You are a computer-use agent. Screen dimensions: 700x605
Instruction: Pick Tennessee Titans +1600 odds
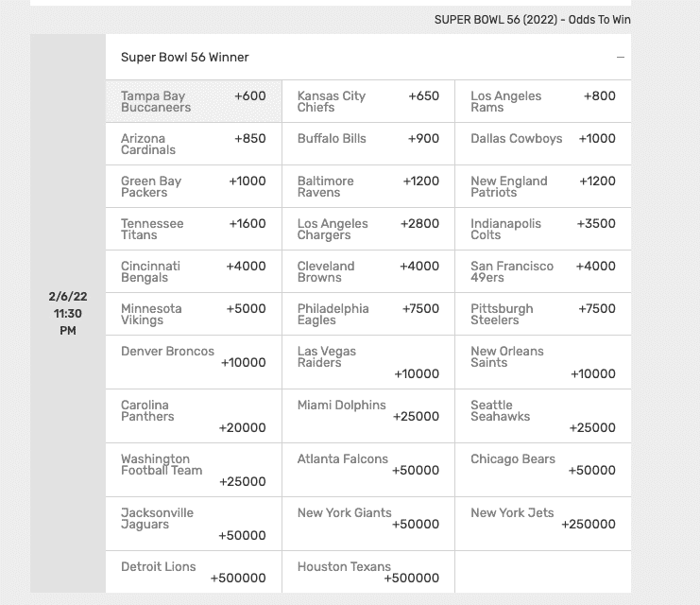(x=194, y=229)
